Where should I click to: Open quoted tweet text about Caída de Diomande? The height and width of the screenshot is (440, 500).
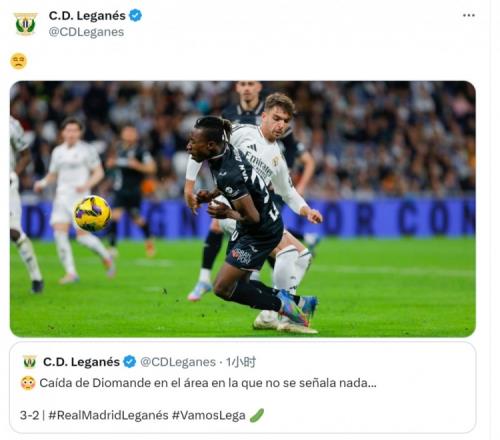208,383
